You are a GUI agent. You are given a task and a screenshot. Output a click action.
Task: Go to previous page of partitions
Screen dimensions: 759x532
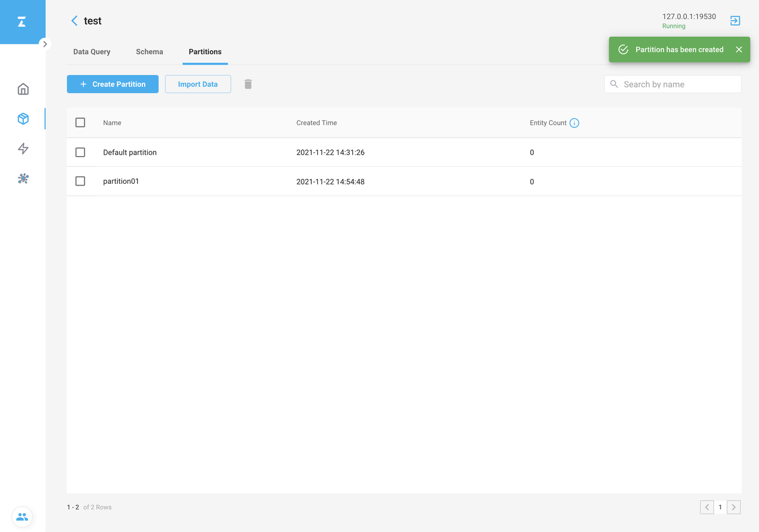(707, 507)
